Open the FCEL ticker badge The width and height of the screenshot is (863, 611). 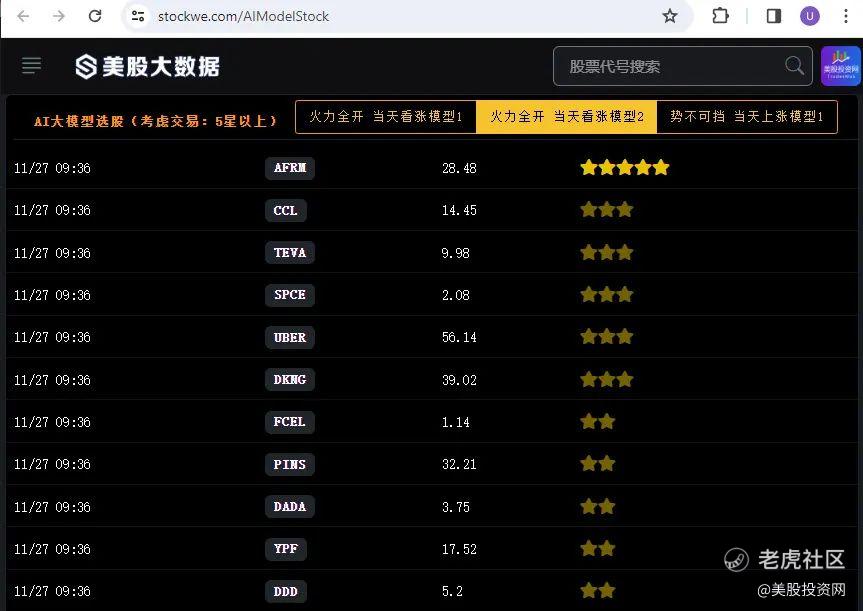pyautogui.click(x=290, y=422)
